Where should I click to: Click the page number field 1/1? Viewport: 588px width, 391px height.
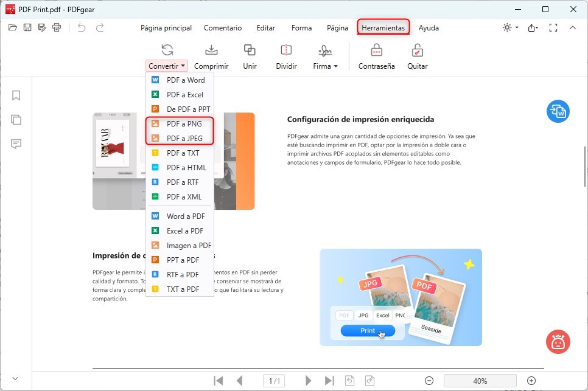click(274, 381)
